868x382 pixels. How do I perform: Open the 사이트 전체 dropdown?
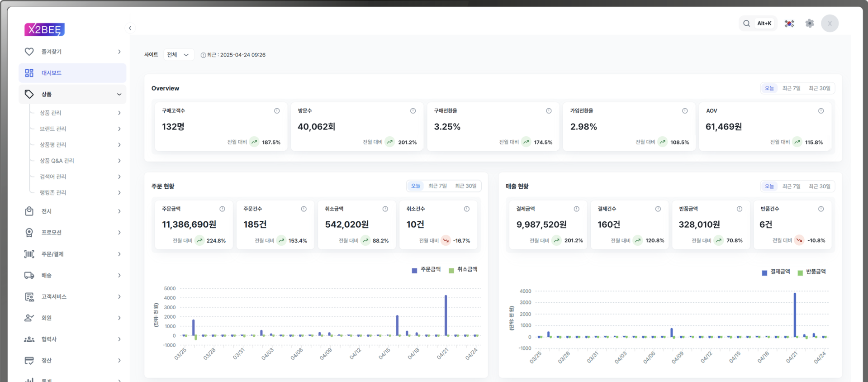[x=178, y=55]
